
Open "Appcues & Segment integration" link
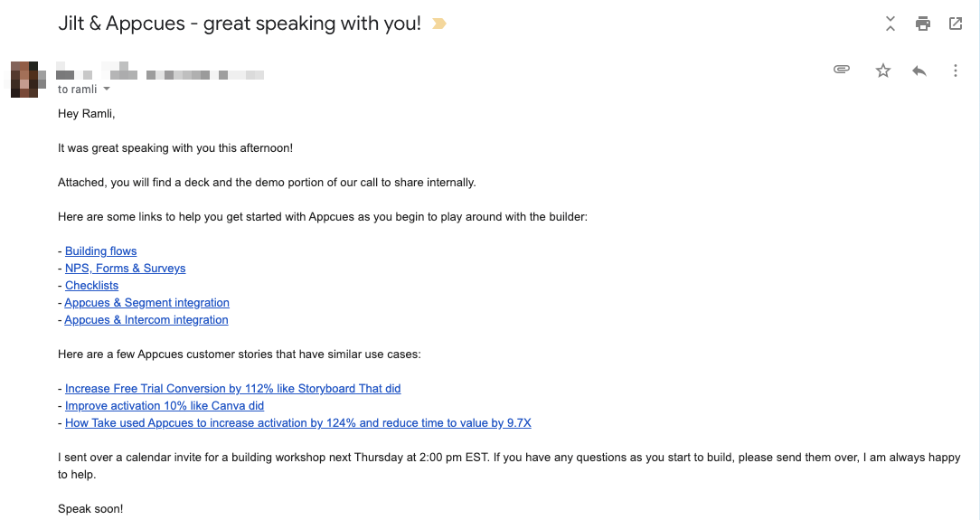pyautogui.click(x=147, y=302)
